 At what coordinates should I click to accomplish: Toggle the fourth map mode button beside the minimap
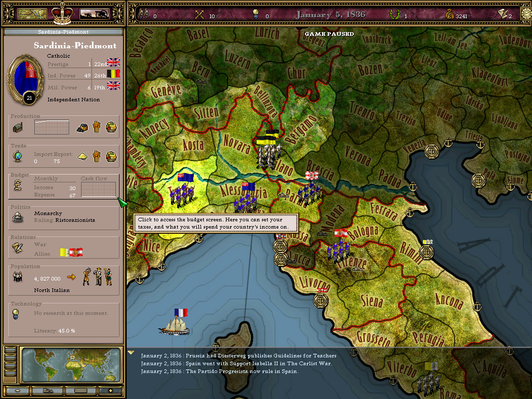(x=10, y=373)
